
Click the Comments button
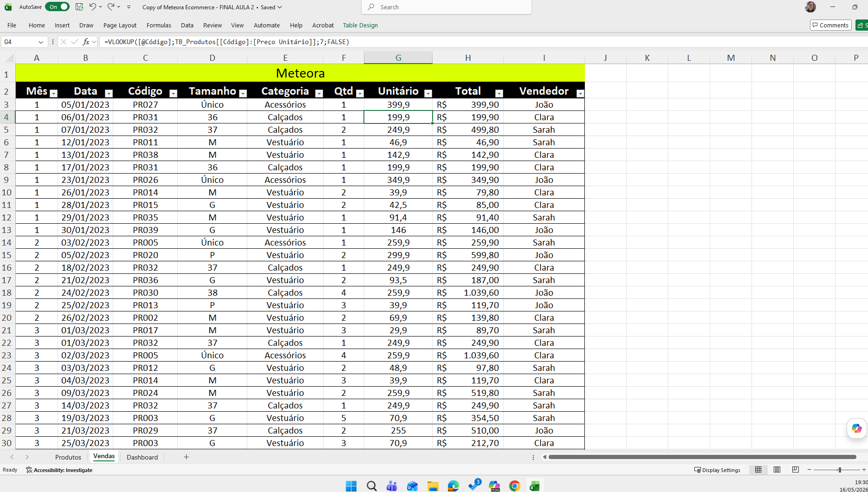tap(830, 25)
